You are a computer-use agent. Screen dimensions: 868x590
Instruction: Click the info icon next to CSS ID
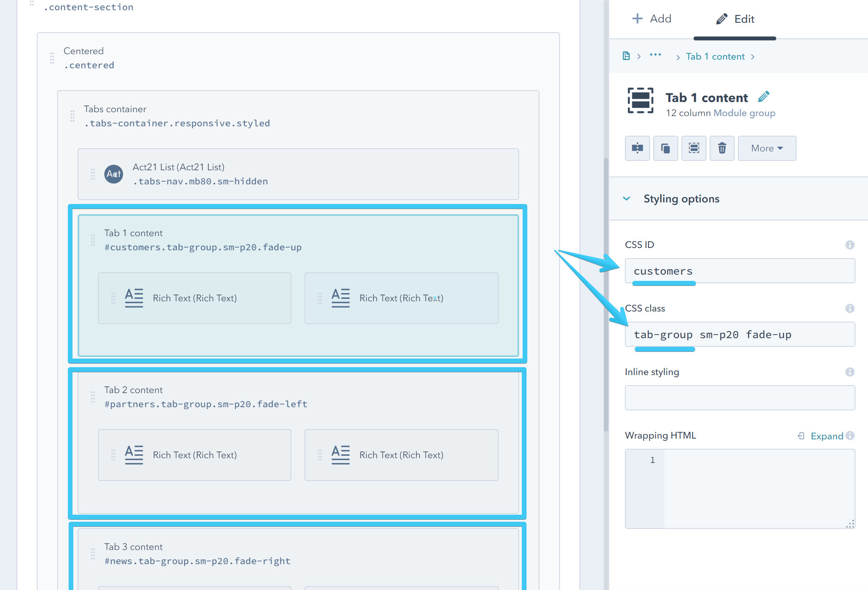(x=850, y=244)
